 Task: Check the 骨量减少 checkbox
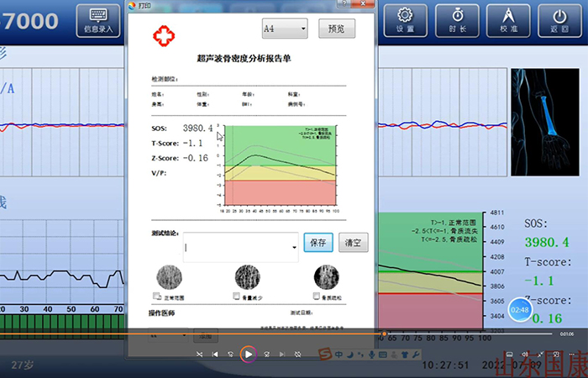point(236,297)
